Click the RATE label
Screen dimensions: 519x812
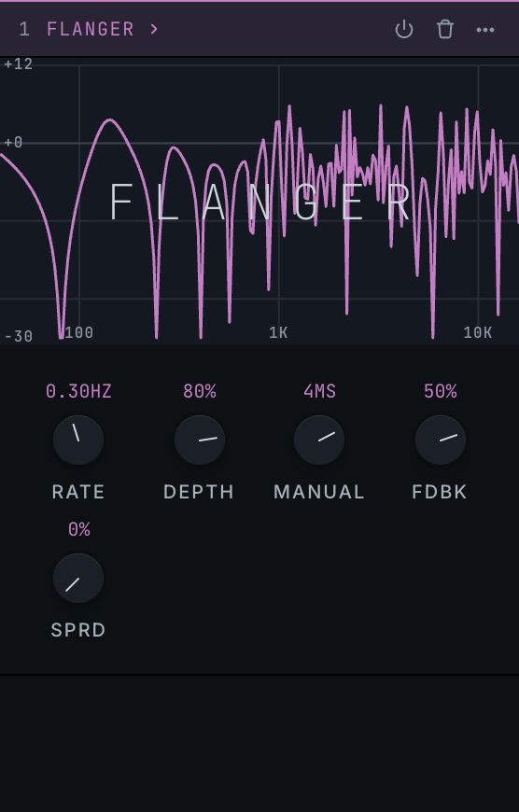[x=78, y=492]
